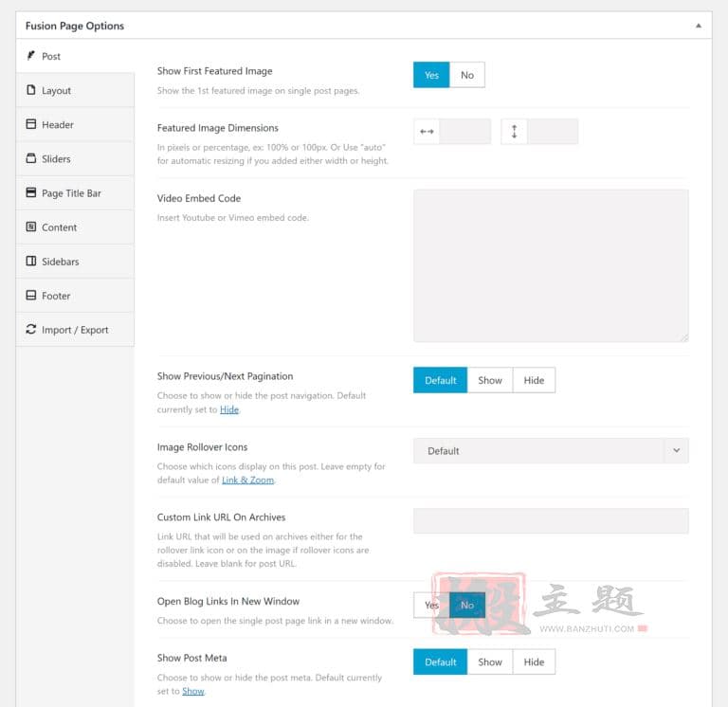Open the Image Rollover Icons dropdown

click(551, 451)
